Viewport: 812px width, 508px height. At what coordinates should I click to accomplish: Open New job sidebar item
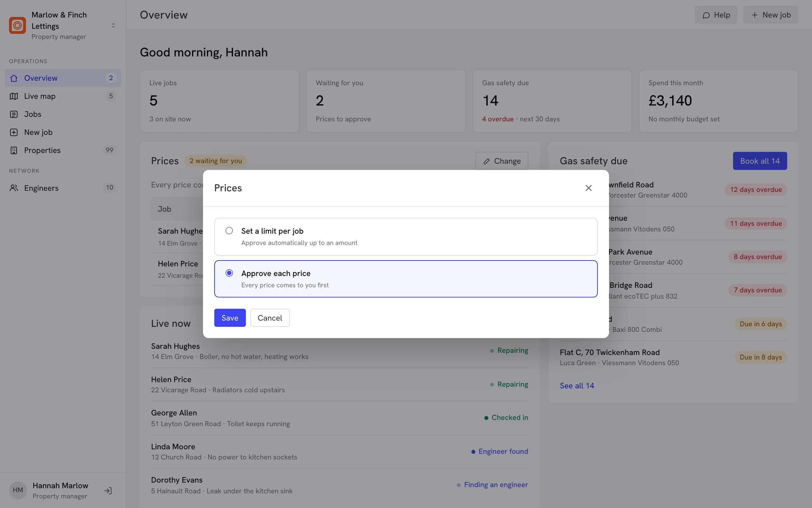pos(63,132)
